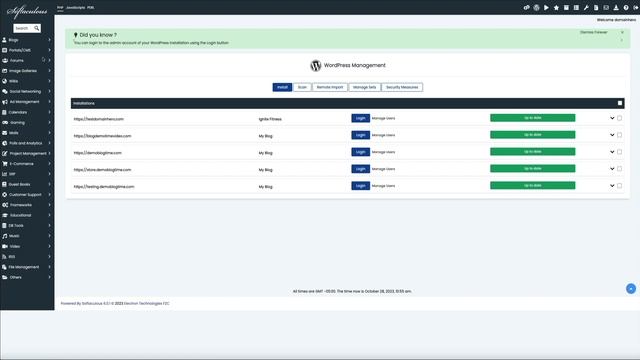The width and height of the screenshot is (640, 360).
Task: Expand details arrow for Ignite Fitness installation
Action: click(x=612, y=118)
